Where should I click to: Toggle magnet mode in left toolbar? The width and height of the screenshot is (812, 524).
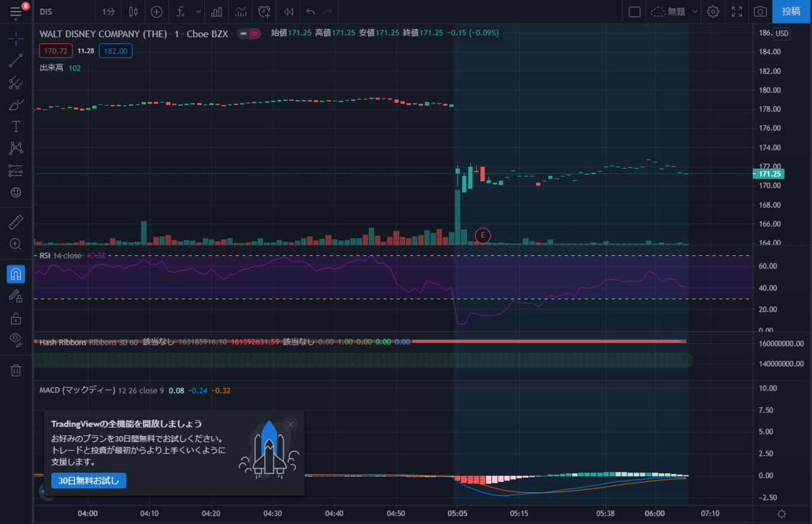pos(16,274)
